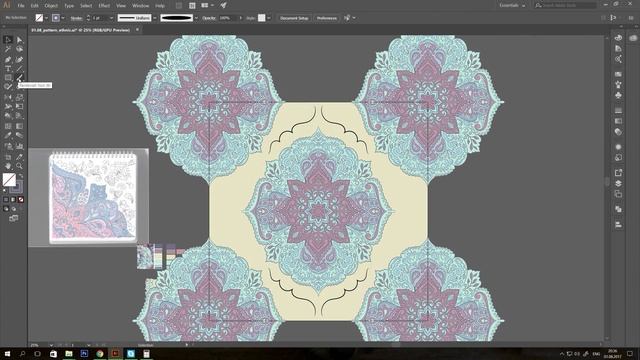
Task: Open graphic Style dropdown
Action: [x=269, y=18]
